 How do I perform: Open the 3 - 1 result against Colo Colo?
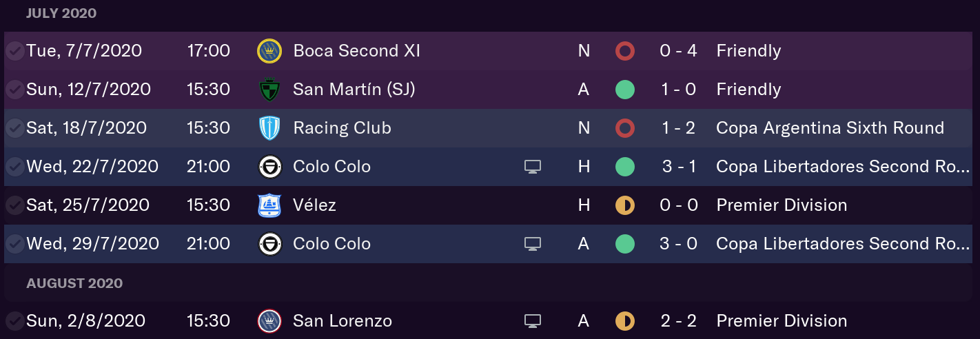[678, 167]
